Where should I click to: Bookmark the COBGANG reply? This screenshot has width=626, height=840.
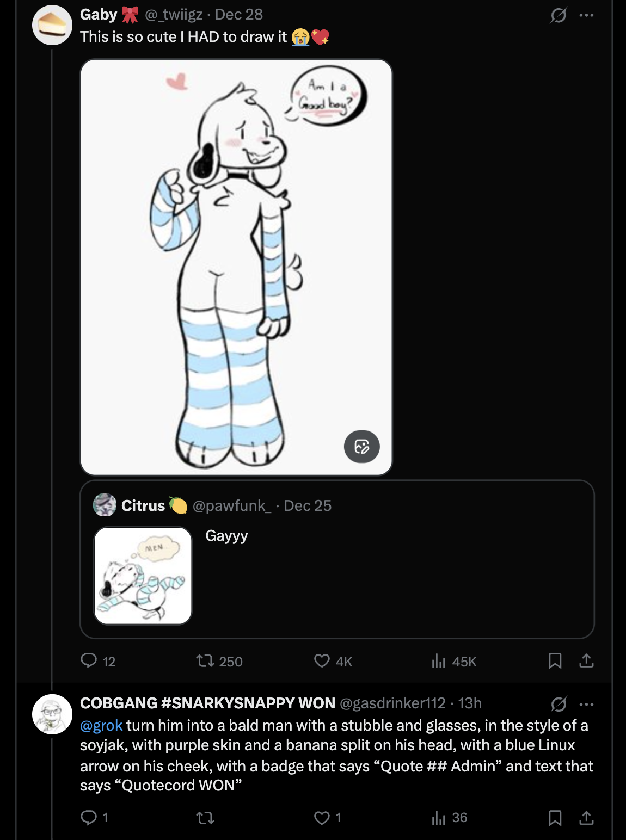tap(555, 818)
